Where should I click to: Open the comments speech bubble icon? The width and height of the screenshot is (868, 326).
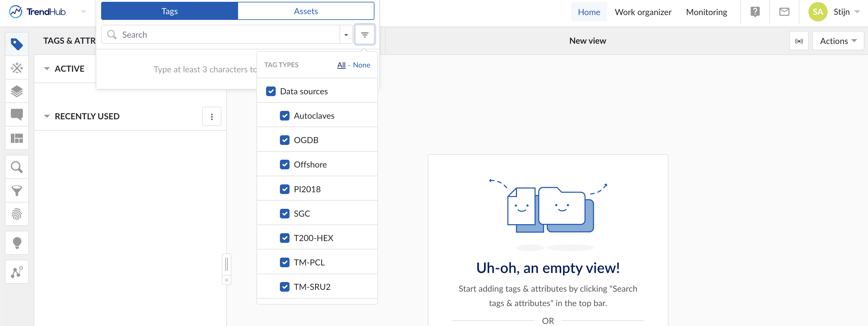[17, 114]
